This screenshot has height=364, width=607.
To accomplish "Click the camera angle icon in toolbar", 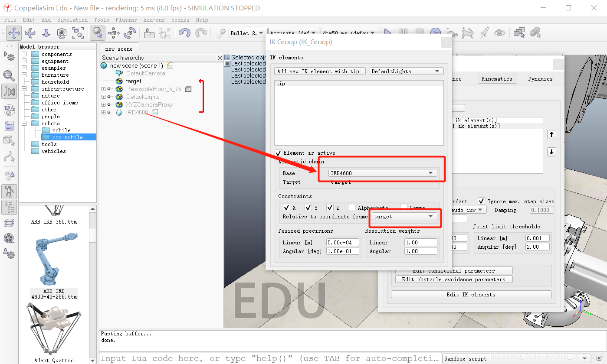I will (62, 33).
